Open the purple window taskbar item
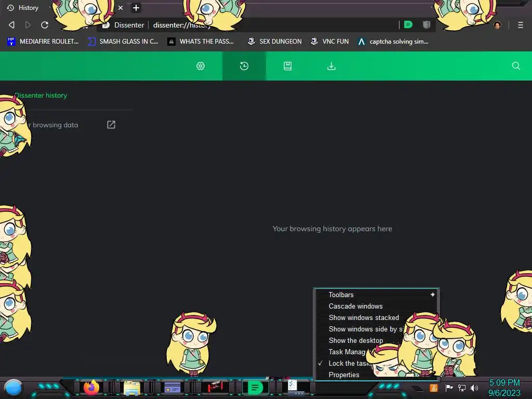This screenshot has width=532, height=399. click(x=172, y=387)
